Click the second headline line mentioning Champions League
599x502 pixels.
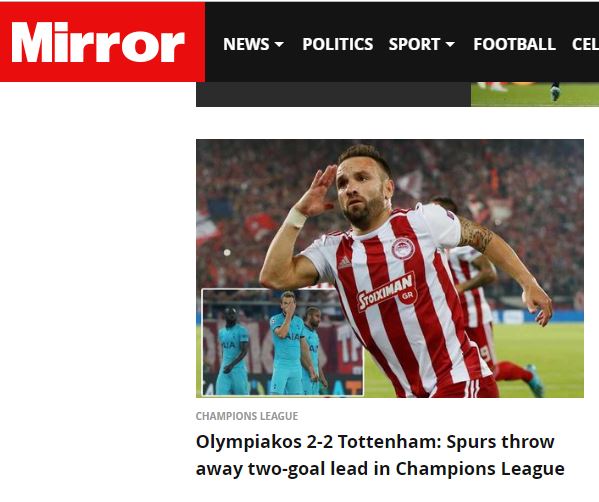point(380,469)
